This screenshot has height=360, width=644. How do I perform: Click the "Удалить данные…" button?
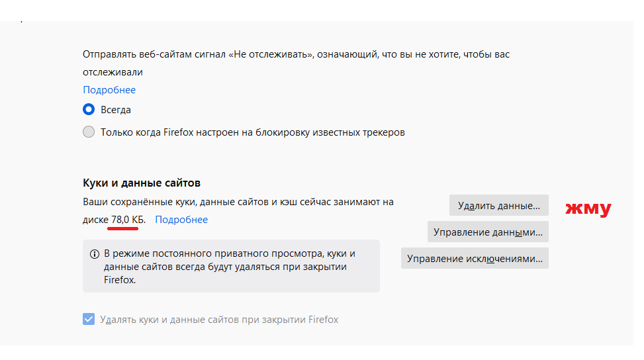pos(498,205)
